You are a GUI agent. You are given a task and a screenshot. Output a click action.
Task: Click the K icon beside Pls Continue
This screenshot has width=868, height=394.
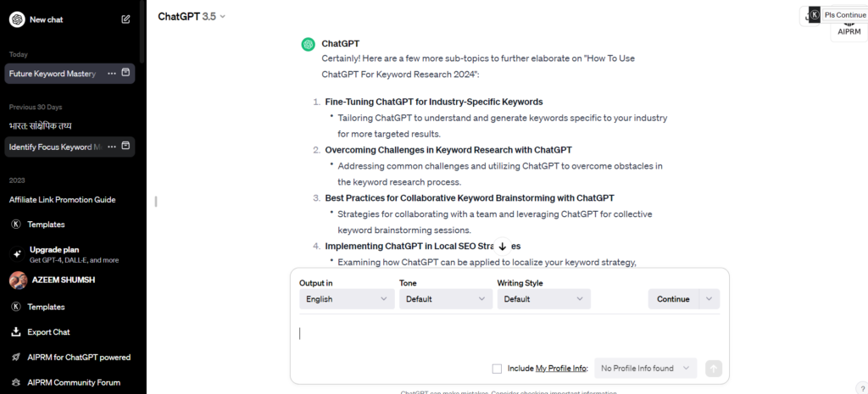point(815,15)
